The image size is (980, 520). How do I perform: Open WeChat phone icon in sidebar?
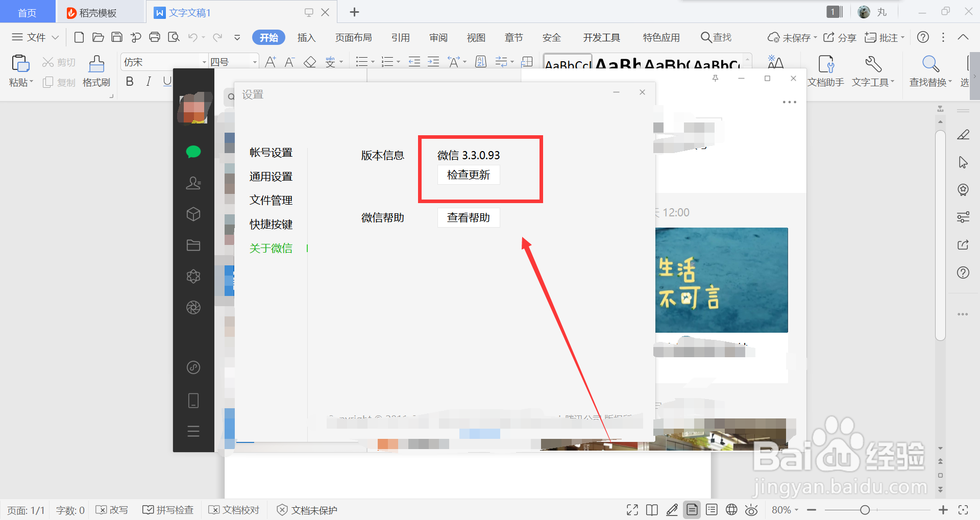pos(193,401)
